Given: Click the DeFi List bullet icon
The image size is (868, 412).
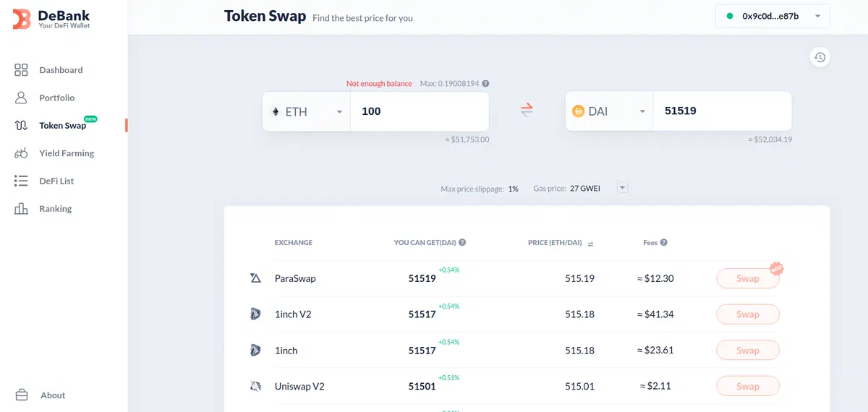Looking at the screenshot, I should [x=21, y=181].
